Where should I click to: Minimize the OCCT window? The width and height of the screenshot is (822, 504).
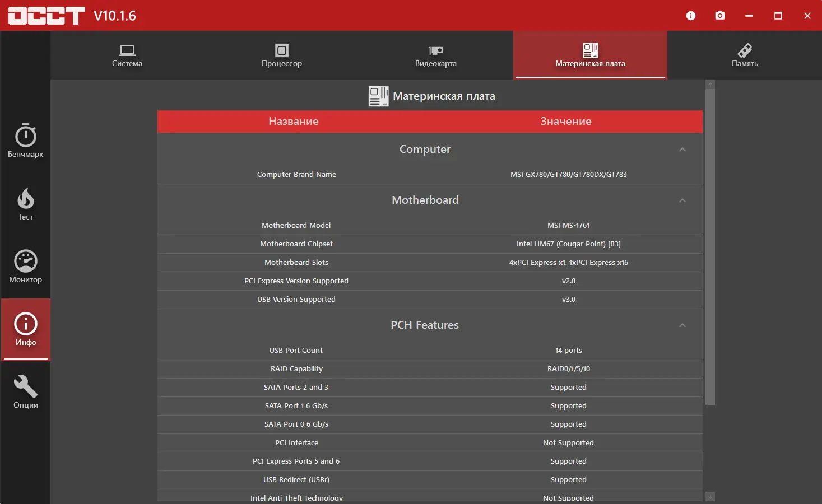tap(749, 16)
